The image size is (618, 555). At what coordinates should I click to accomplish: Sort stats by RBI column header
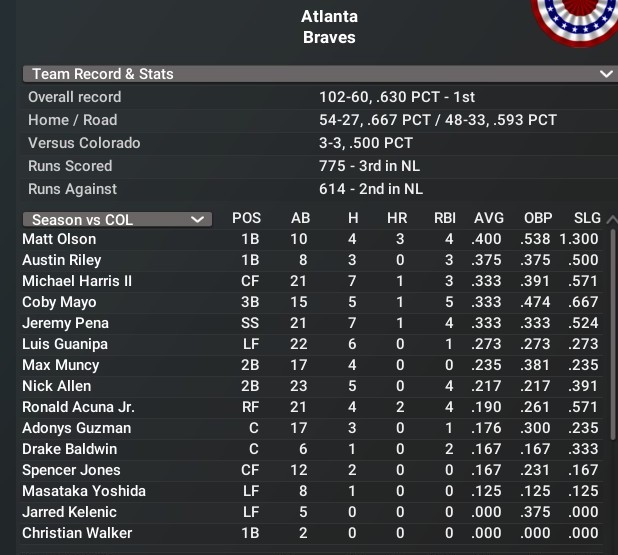(445, 219)
